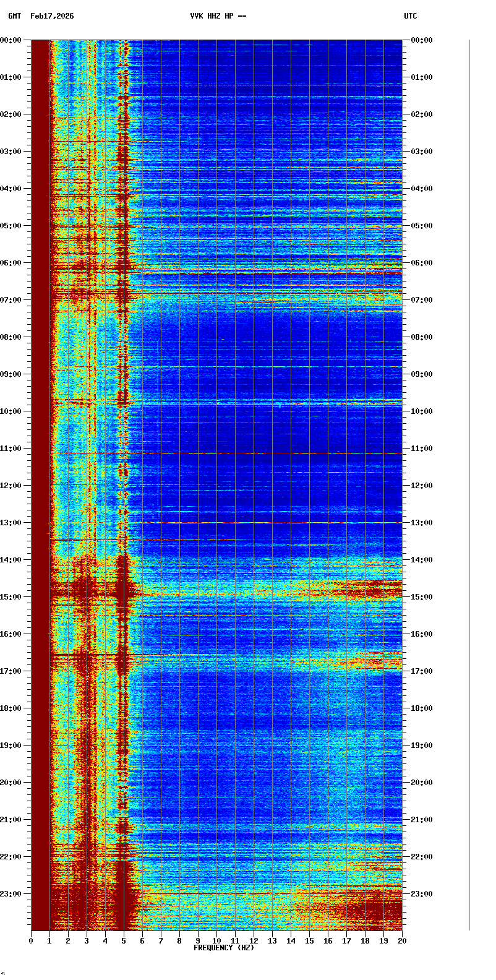Click the 15:00 label on right axis

tap(422, 597)
